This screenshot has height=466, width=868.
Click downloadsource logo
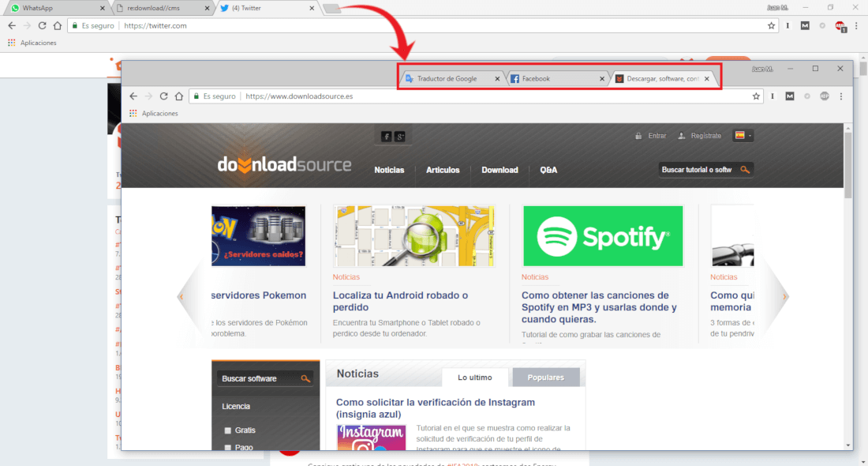tap(284, 164)
